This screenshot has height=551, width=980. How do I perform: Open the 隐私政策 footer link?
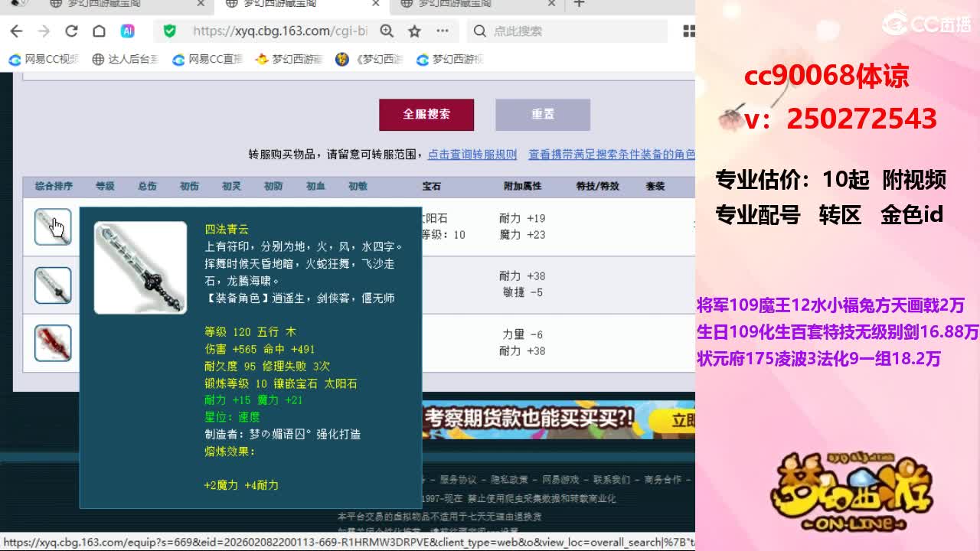click(x=509, y=480)
